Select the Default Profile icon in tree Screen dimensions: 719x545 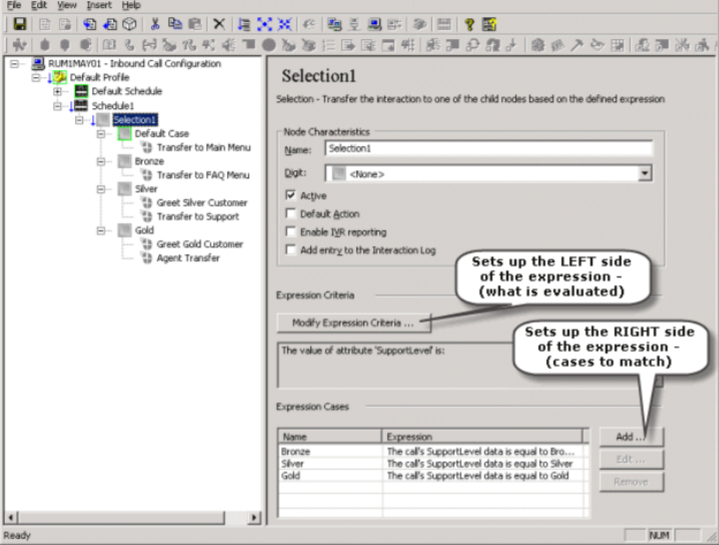coord(60,77)
